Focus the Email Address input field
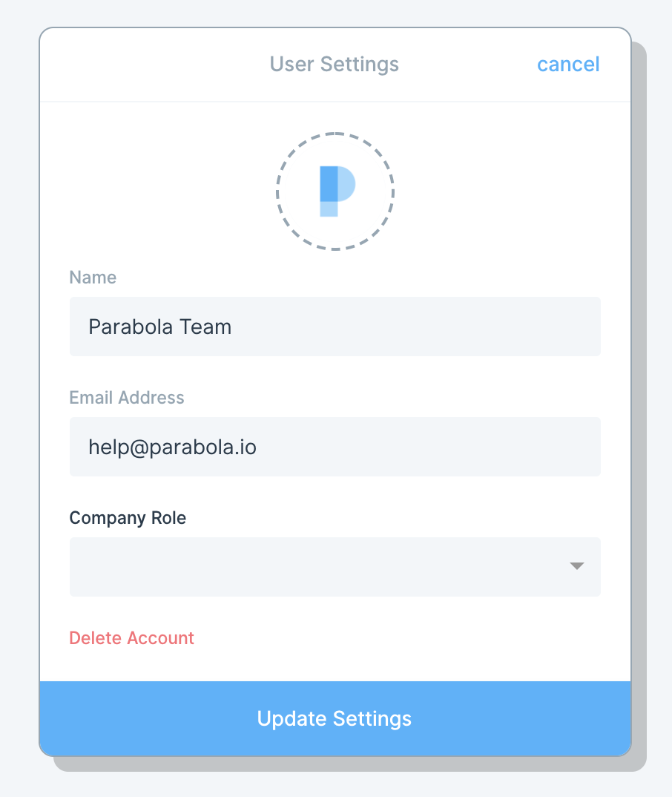The height and width of the screenshot is (797, 672). (x=335, y=447)
